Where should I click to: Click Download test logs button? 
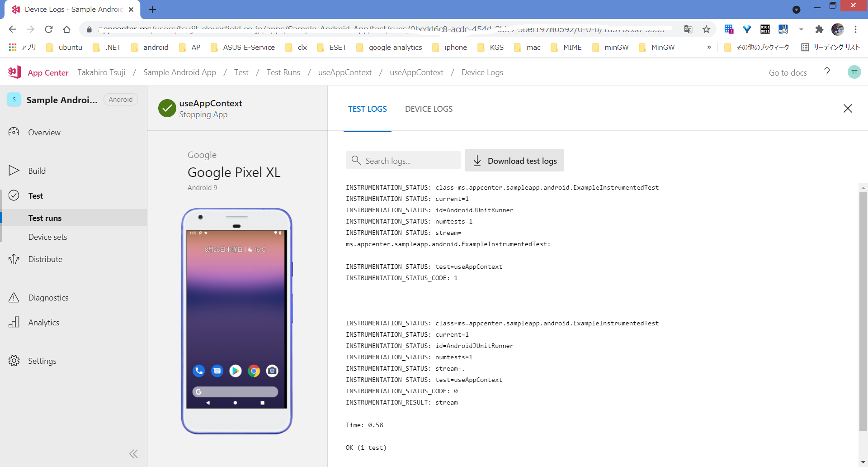tap(514, 160)
